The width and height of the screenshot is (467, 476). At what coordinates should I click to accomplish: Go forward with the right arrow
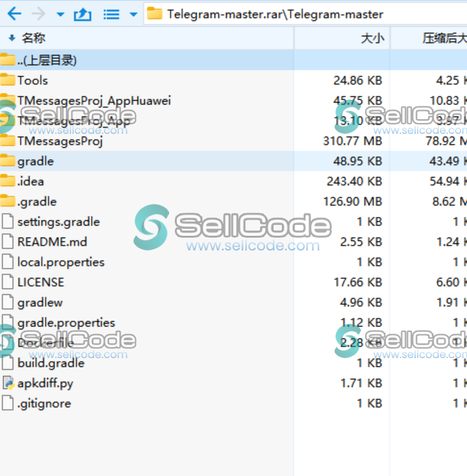[38, 14]
